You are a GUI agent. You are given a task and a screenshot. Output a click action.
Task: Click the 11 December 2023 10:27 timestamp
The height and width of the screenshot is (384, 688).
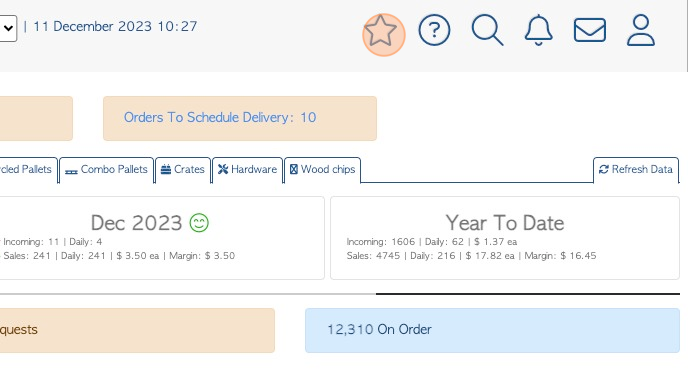[115, 26]
